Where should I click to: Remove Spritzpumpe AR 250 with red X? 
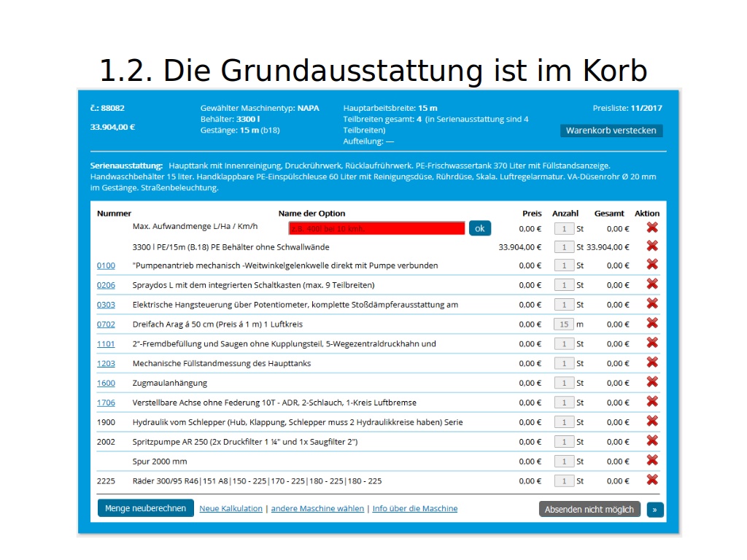click(651, 441)
